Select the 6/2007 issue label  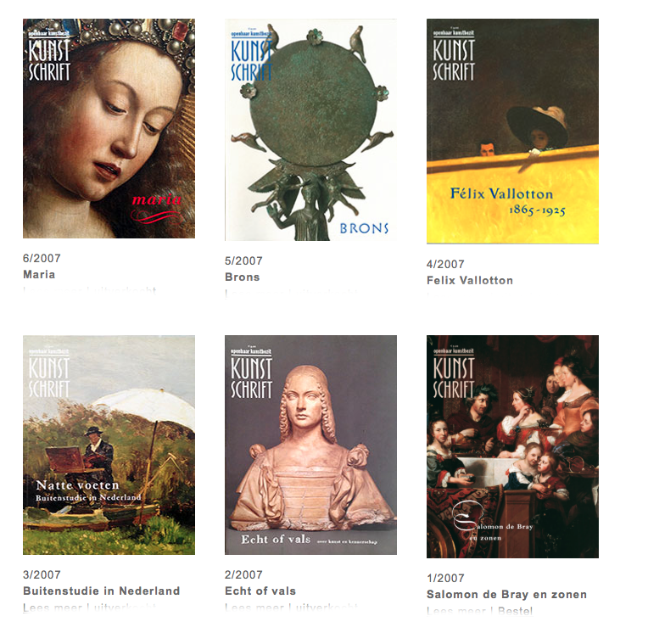pos(42,258)
